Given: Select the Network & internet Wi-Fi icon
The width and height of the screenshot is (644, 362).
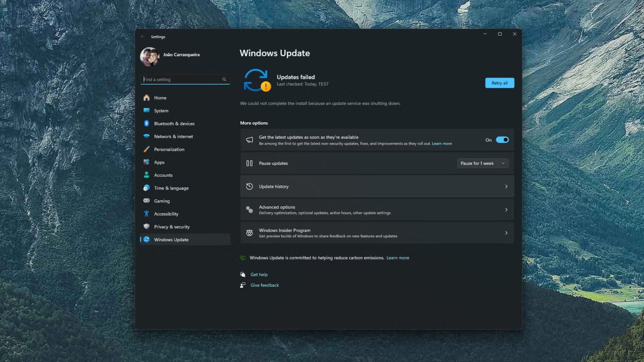Looking at the screenshot, I should click(147, 136).
